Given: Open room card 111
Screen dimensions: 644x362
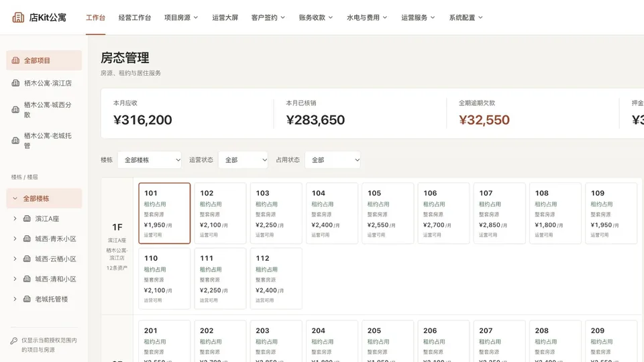Looking at the screenshot, I should [x=220, y=278].
